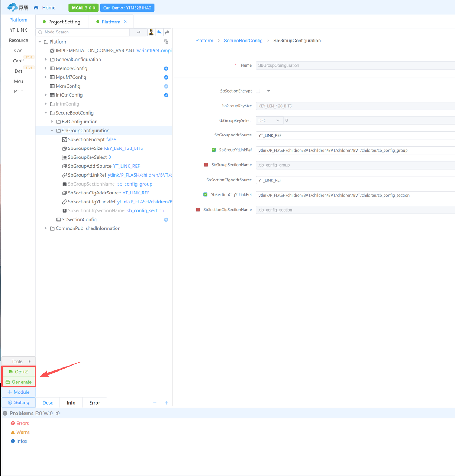
Task: Select YT-LINK in the left sidebar
Action: pyautogui.click(x=19, y=30)
